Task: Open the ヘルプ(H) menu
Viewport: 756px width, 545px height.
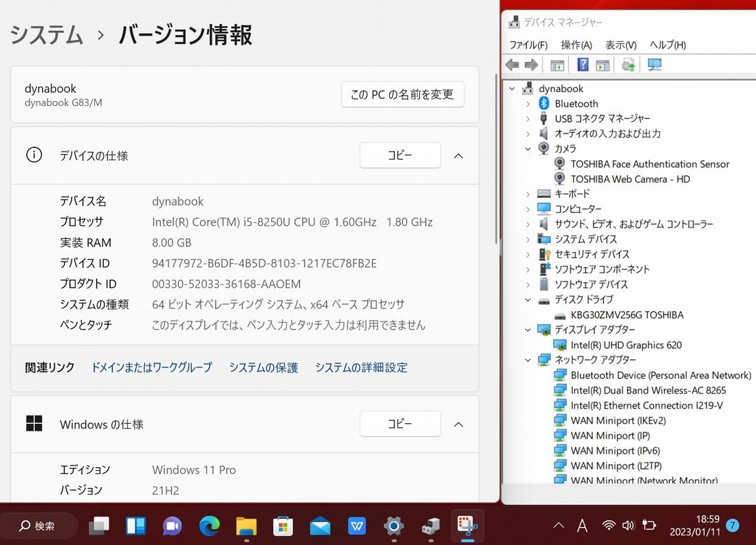Action: (668, 45)
